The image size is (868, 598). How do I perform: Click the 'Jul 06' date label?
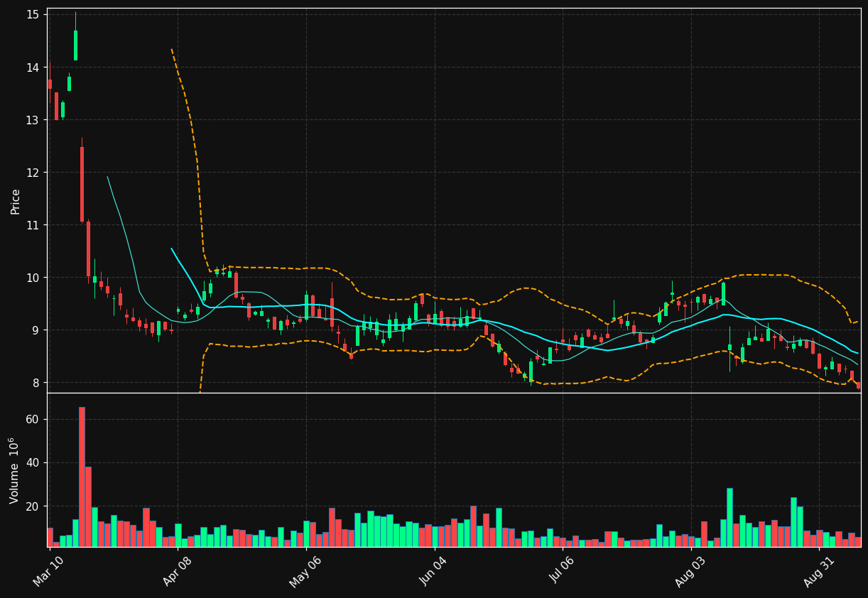coord(563,571)
